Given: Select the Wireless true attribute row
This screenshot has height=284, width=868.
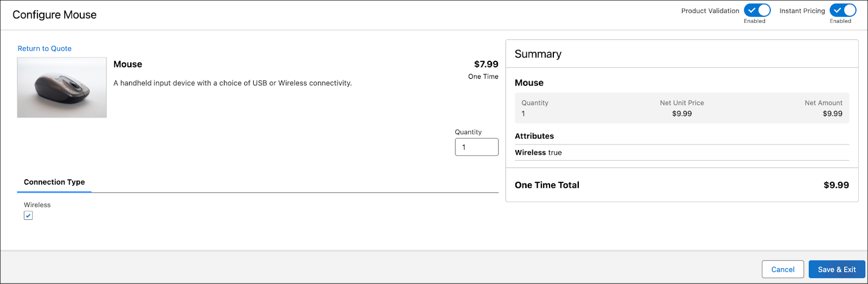Looking at the screenshot, I should tap(538, 153).
